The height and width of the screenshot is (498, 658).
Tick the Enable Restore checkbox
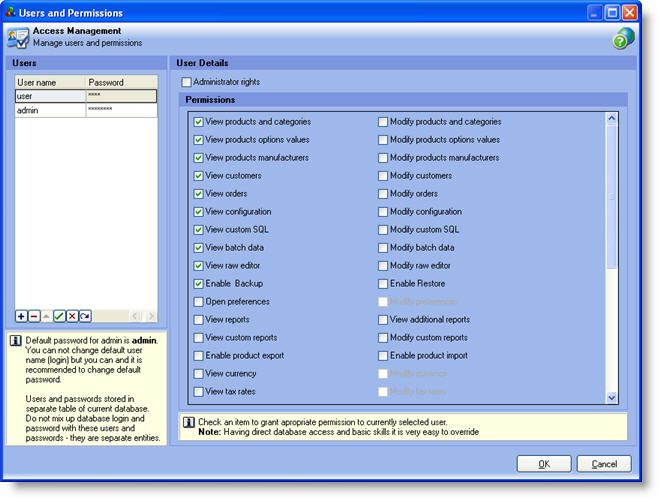pyautogui.click(x=383, y=284)
